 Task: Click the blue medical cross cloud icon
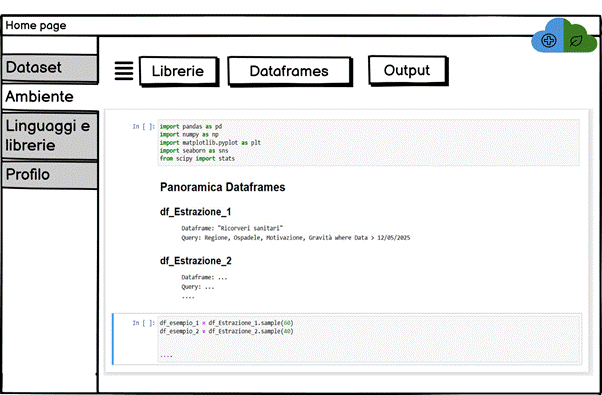click(548, 36)
